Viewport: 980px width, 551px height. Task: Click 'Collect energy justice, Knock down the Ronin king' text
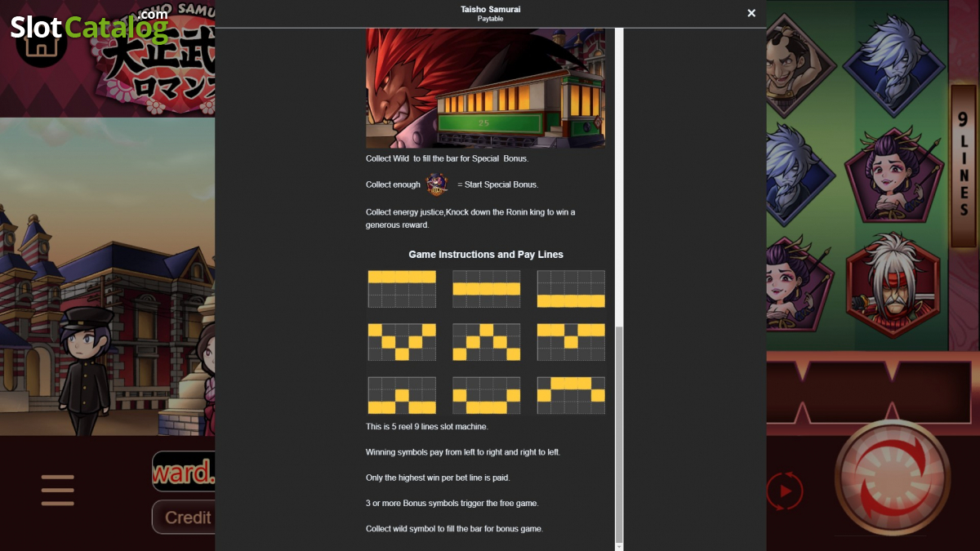[470, 218]
